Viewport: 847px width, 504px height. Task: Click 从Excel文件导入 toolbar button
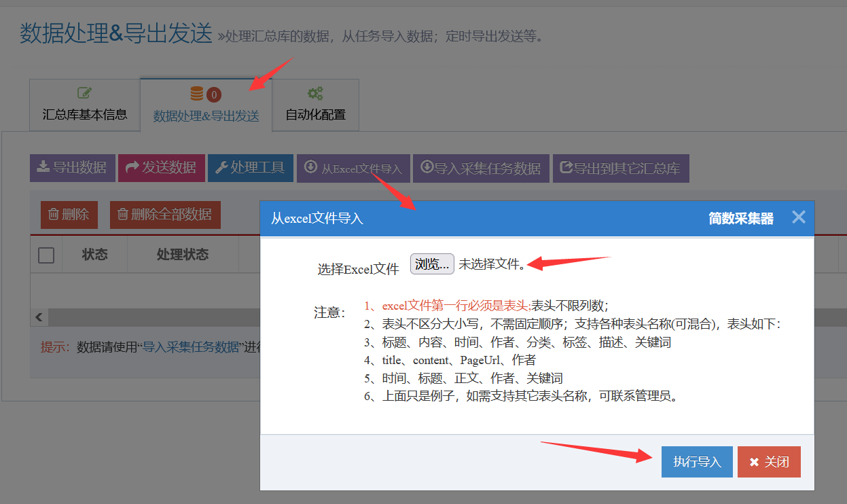[353, 168]
